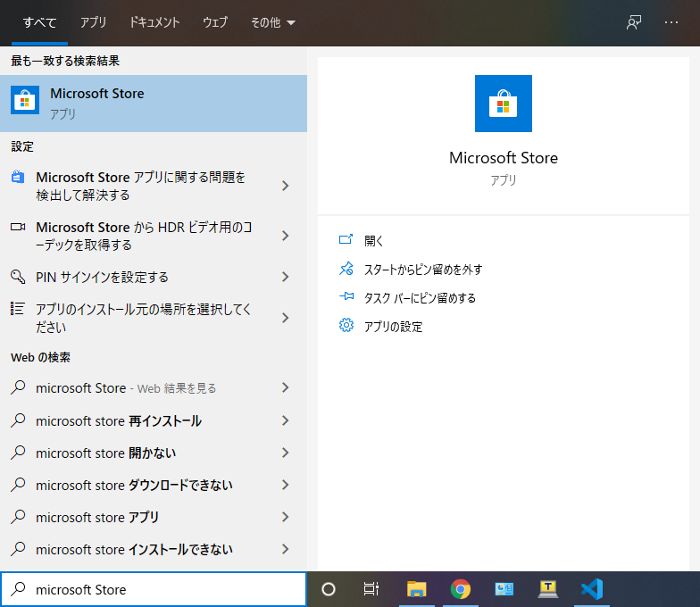700x607 pixels.
Task: Expand arrow for 'microsoft store ダウンロードできない'
Action: 286,485
